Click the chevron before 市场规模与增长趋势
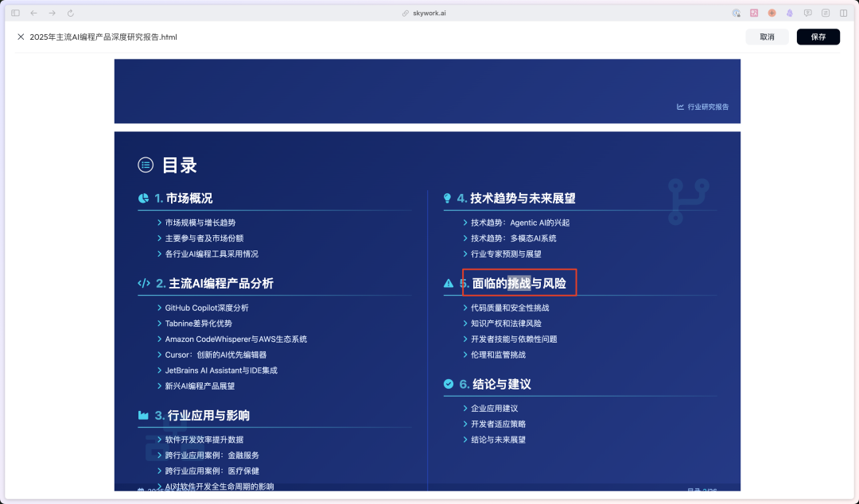This screenshot has height=504, width=859. 159,223
